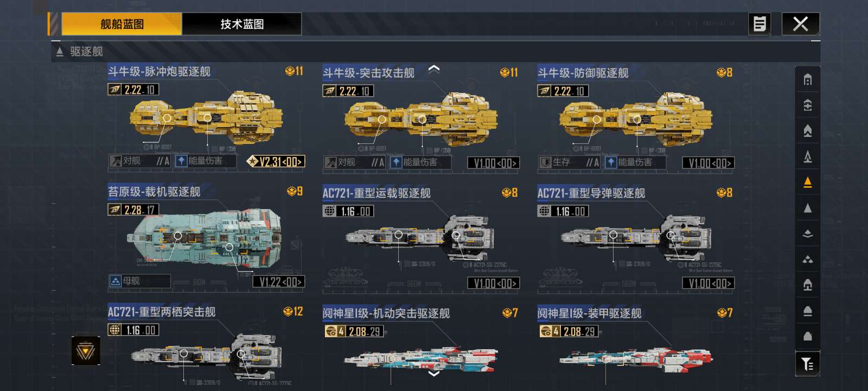
Task: Select the topmost ship category icon in sidebar
Action: (x=807, y=80)
